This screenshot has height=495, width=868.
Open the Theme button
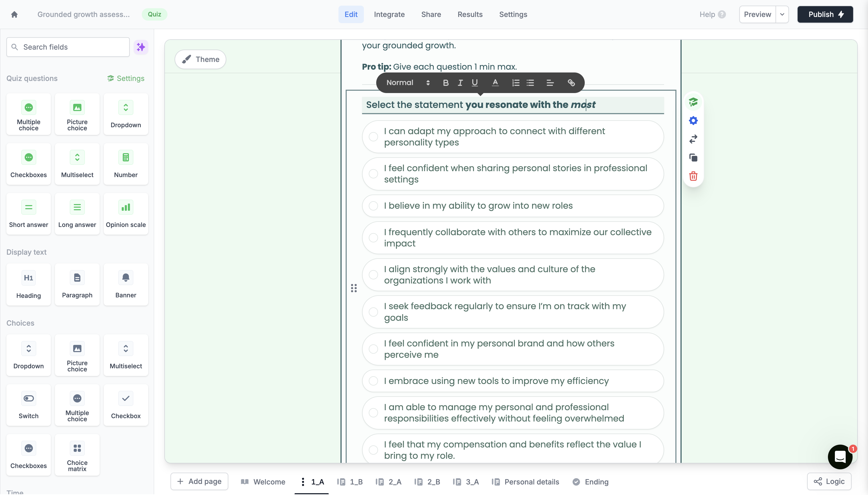[x=200, y=59]
